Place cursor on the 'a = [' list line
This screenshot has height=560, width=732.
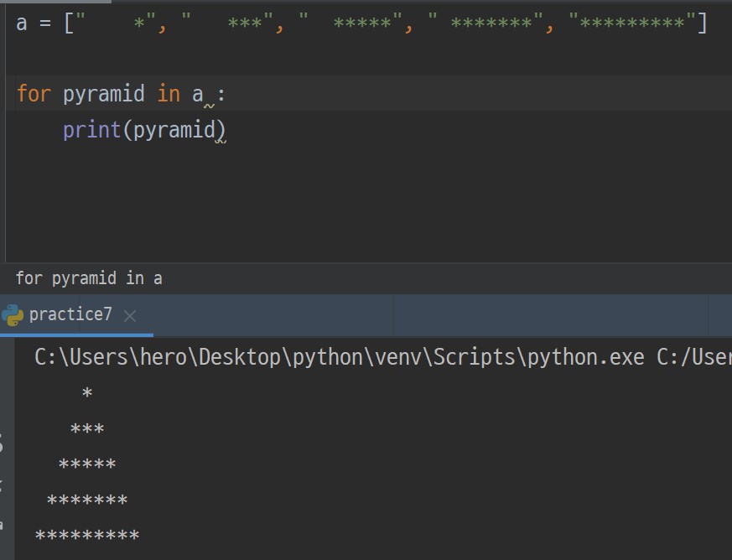pyautogui.click(x=361, y=23)
